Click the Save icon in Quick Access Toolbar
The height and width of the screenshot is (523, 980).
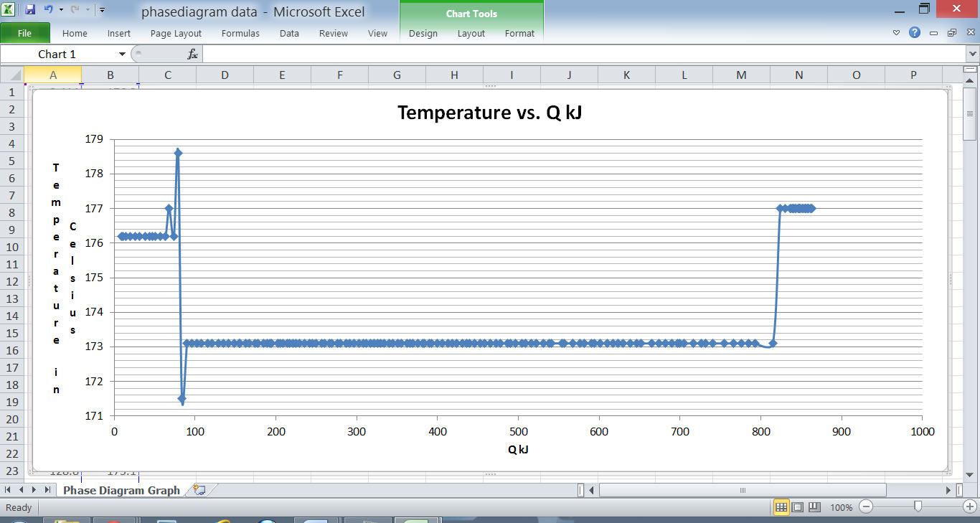click(30, 10)
